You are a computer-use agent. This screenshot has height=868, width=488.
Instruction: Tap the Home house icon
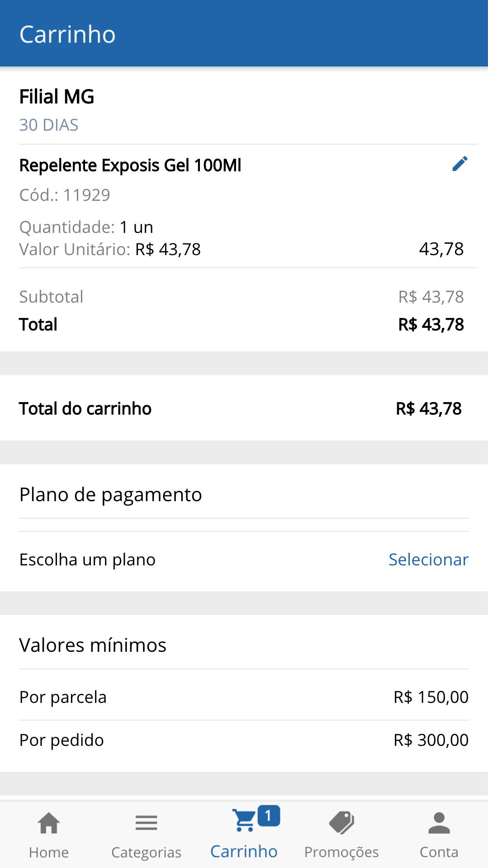(49, 823)
